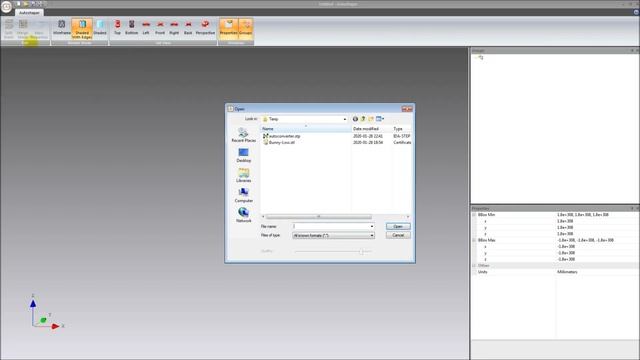The image size is (640, 360).
Task: Set camera to Bottom view
Action: coord(131,28)
